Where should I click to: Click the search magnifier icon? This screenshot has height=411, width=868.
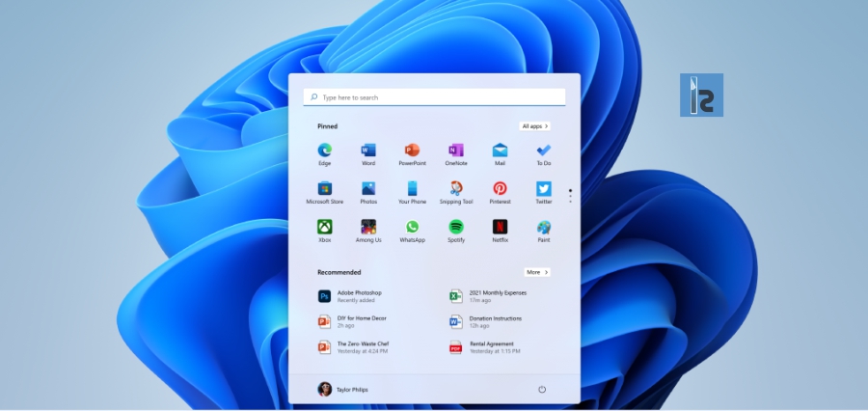tap(313, 96)
